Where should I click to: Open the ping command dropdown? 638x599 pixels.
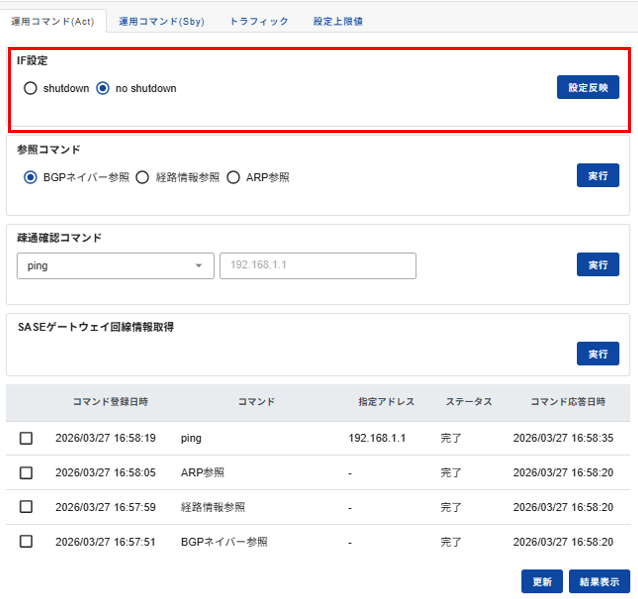pos(115,265)
